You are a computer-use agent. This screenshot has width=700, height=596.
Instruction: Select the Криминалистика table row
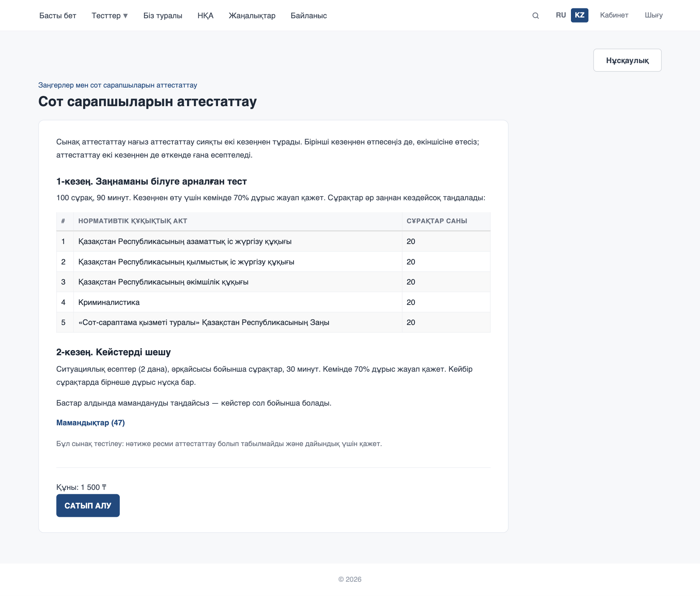pos(273,302)
